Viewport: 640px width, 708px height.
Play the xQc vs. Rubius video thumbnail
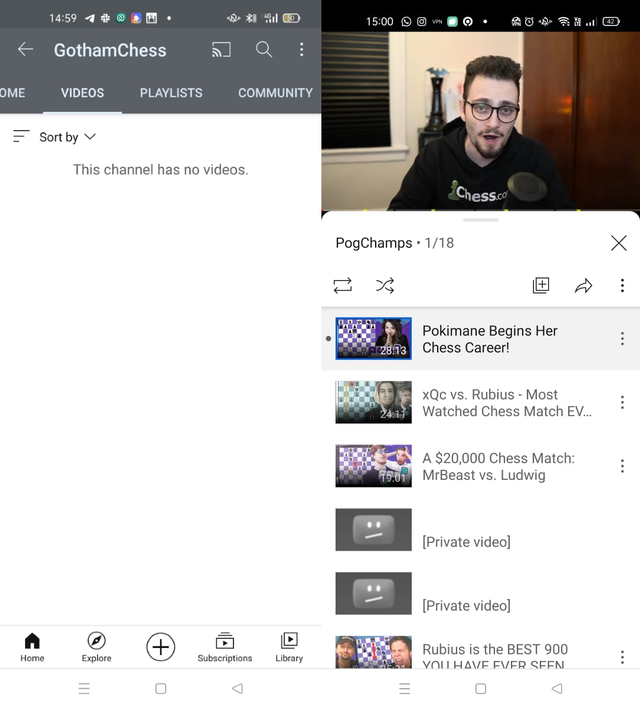pyautogui.click(x=374, y=402)
